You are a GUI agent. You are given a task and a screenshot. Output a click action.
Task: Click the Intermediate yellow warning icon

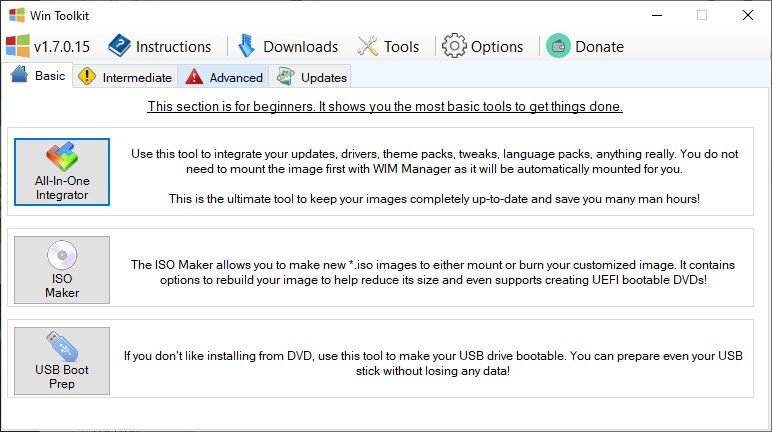click(x=87, y=76)
